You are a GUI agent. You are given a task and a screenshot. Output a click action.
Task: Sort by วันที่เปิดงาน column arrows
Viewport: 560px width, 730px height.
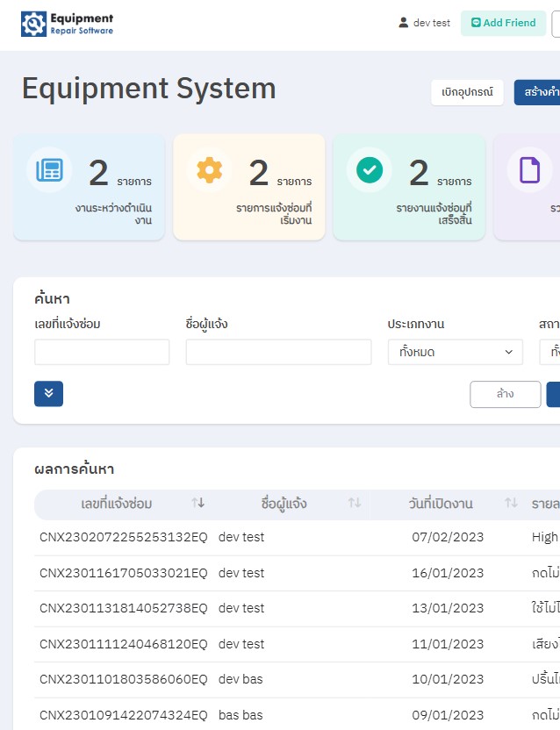pyautogui.click(x=511, y=504)
